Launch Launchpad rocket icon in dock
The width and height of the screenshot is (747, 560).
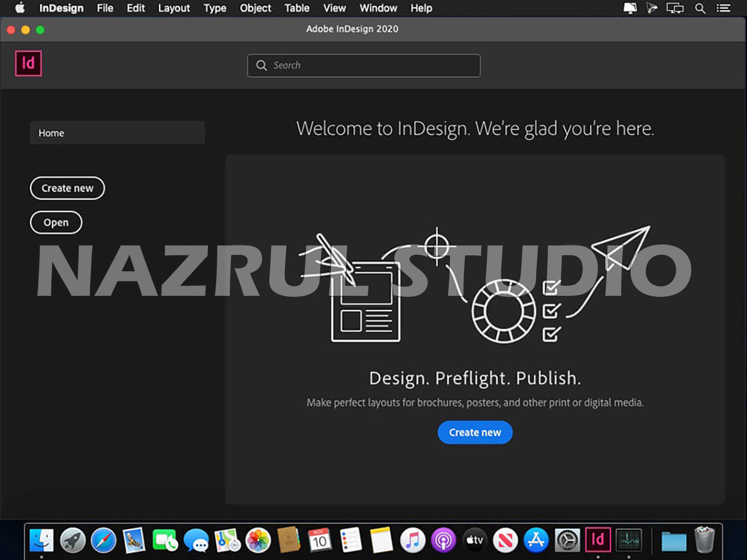[73, 541]
